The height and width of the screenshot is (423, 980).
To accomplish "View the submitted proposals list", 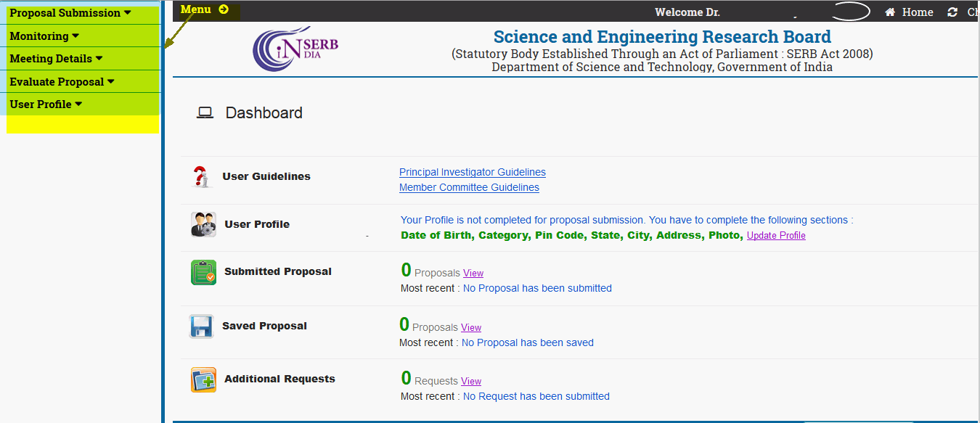I will 473,274.
